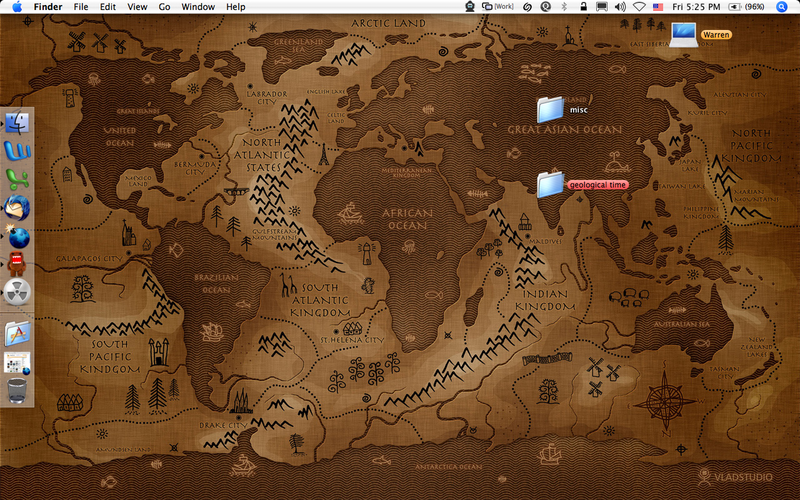800x500 pixels.
Task: Click the train-shaped menu bar icon
Action: tap(470, 7)
